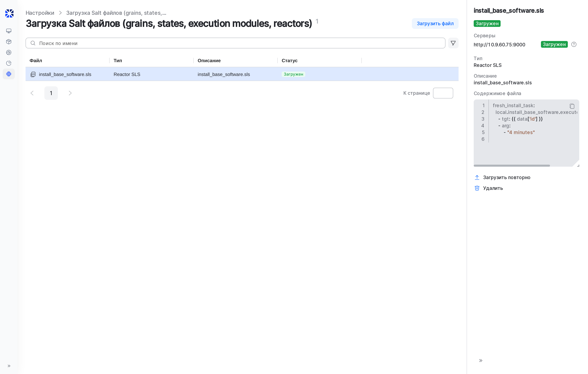Click the app logo in sidebar
Screen dimensions: 588x374
9,13
